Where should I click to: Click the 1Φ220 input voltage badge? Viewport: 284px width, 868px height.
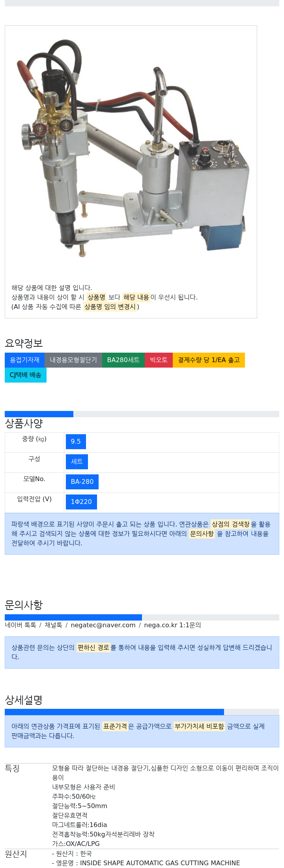81,502
